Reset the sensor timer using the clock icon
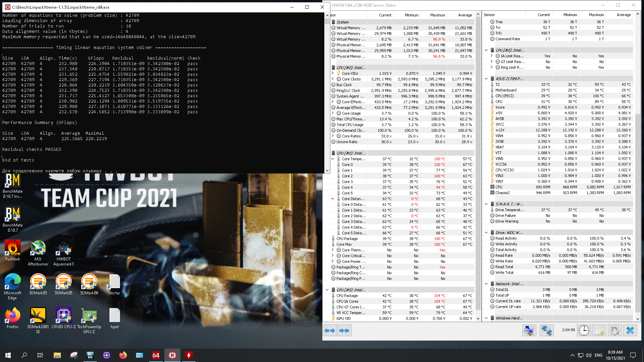The image size is (644, 362). pyautogui.click(x=584, y=330)
